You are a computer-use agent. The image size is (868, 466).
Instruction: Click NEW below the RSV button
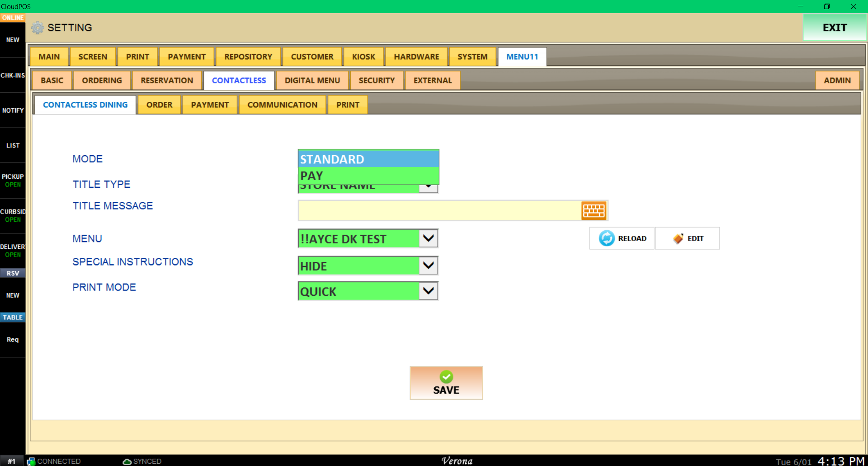13,295
